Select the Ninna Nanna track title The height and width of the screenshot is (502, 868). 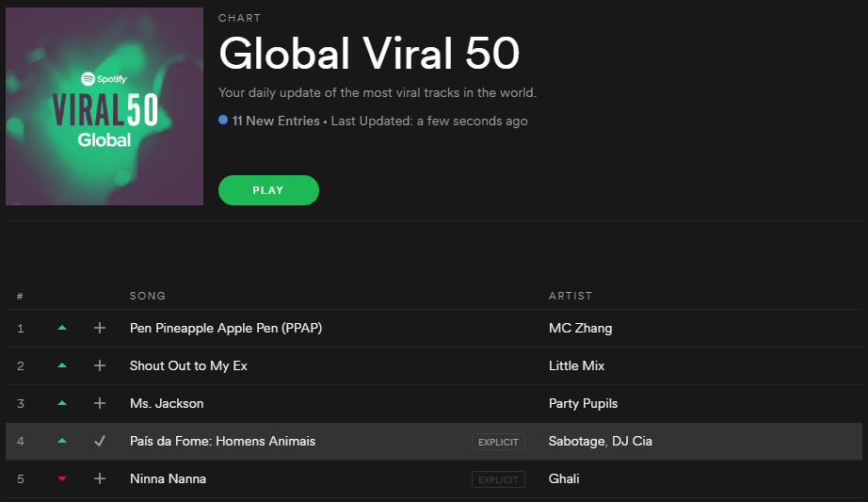[x=168, y=478]
